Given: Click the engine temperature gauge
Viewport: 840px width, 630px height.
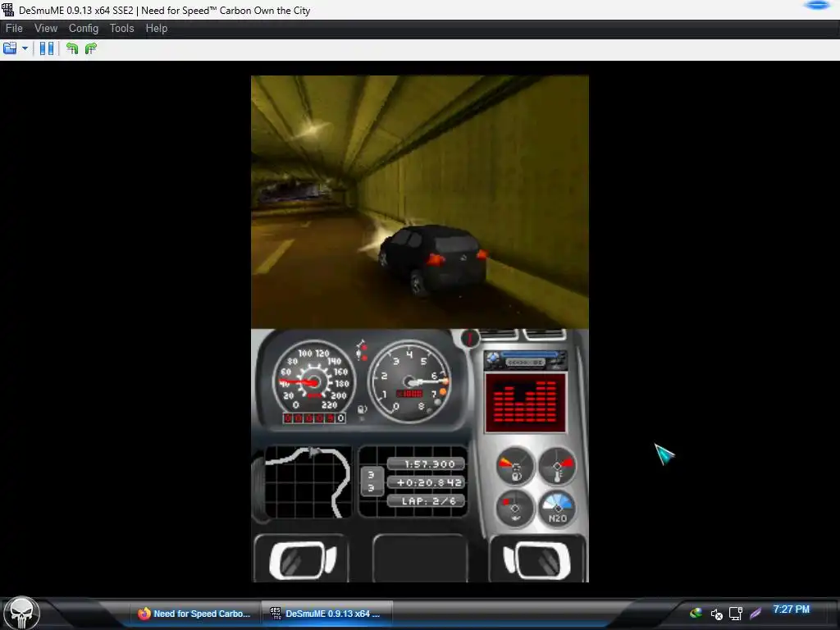Looking at the screenshot, I should tap(557, 466).
